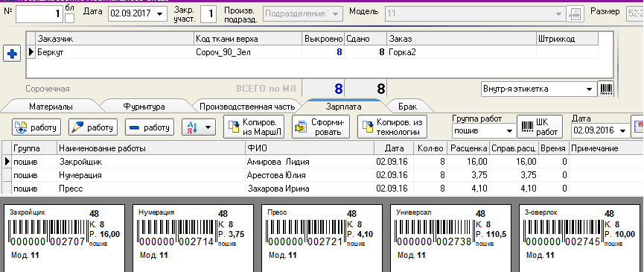The image size is (644, 272).
Task: Click the barcode icon beside Внутр-я этикетка
Action: click(x=607, y=89)
